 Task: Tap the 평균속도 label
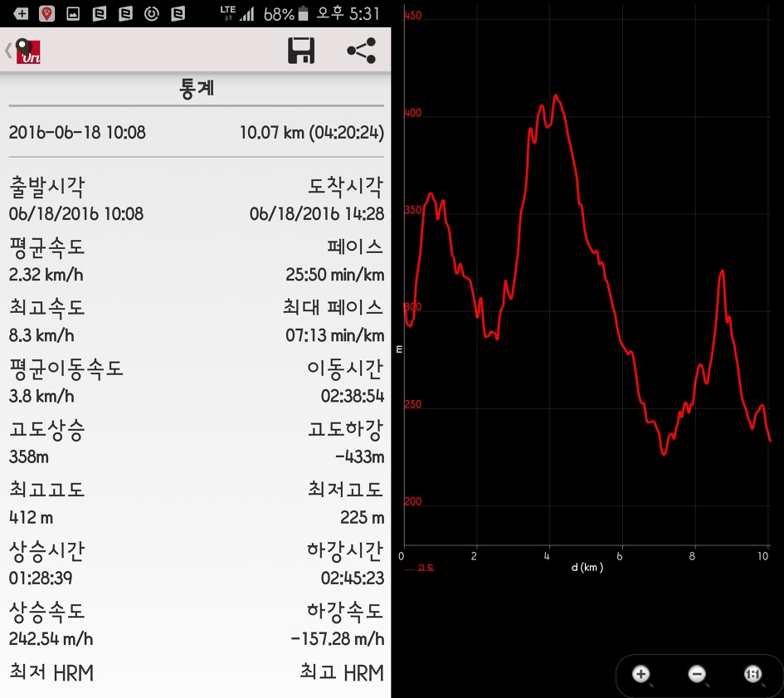pos(47,248)
